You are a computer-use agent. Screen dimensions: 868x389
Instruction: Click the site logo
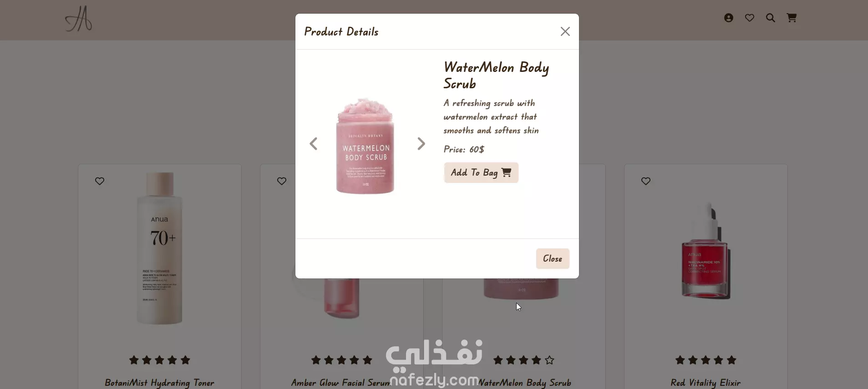[x=79, y=19]
